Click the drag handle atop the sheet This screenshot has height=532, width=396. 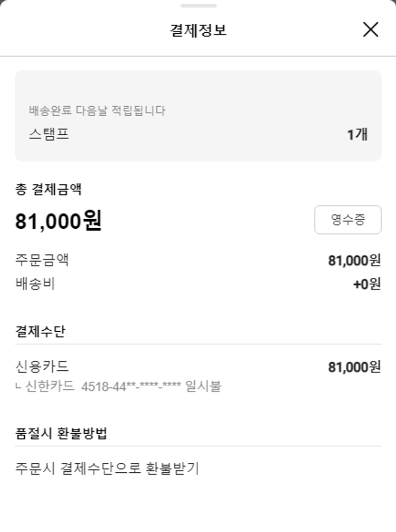pyautogui.click(x=198, y=6)
